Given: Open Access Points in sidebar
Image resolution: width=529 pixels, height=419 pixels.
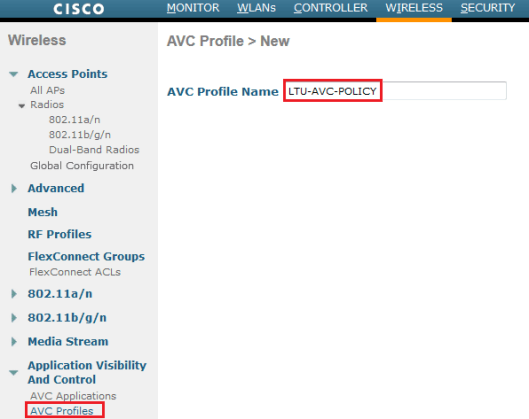Looking at the screenshot, I should 67,74.
